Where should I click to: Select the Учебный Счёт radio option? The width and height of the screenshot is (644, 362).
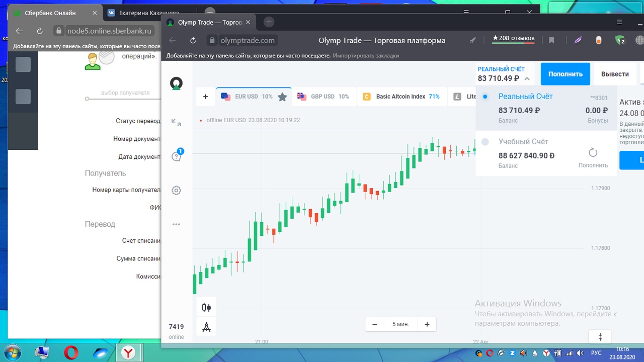485,142
